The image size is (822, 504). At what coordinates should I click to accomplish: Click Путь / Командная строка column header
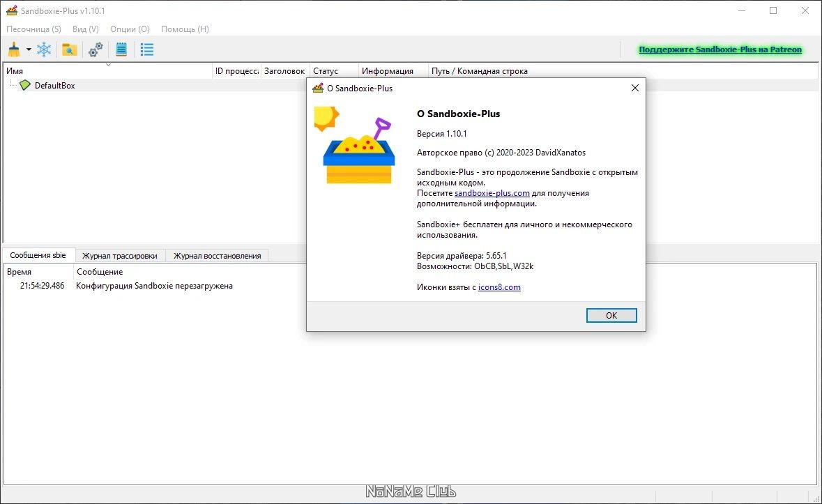(623, 70)
